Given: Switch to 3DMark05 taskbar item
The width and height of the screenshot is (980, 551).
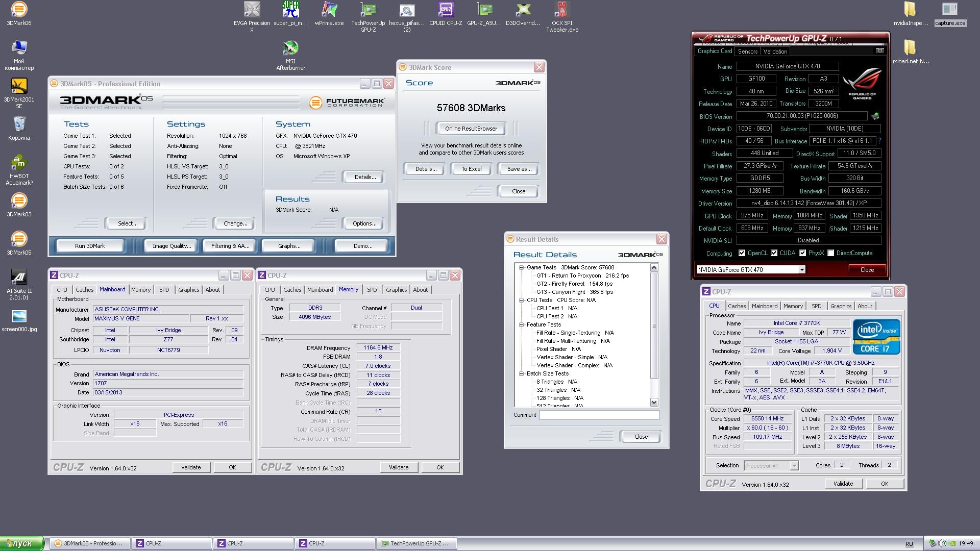Looking at the screenshot, I should pos(89,544).
